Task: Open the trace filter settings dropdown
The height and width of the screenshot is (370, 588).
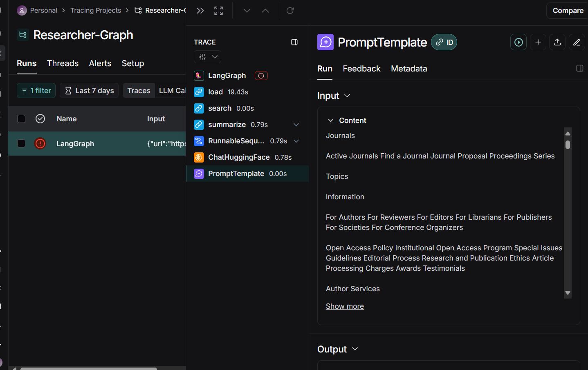Action: click(x=207, y=57)
